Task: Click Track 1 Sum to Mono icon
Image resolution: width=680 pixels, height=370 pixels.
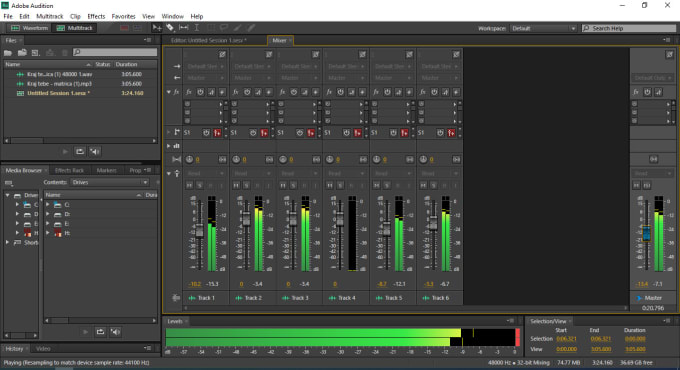Action: coord(222,160)
